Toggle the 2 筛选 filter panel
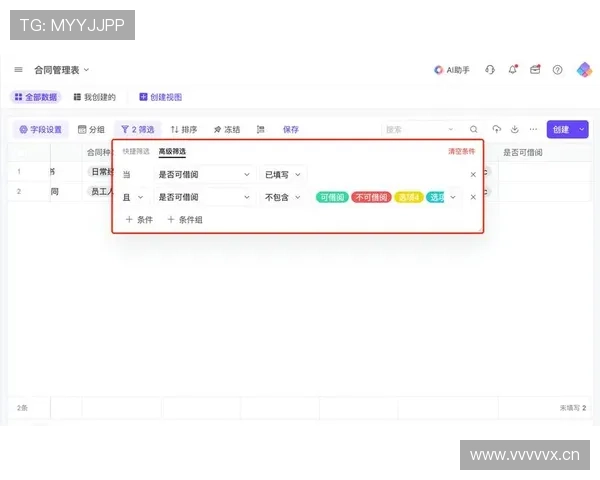 (137, 130)
